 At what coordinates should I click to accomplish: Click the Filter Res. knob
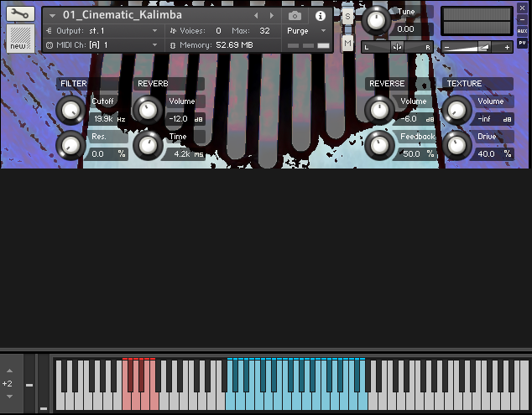tap(70, 145)
